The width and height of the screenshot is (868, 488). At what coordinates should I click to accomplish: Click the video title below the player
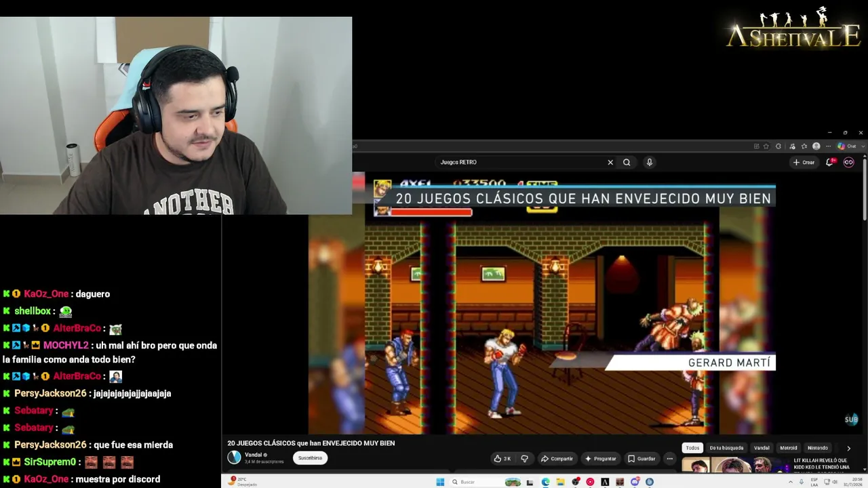coord(311,443)
